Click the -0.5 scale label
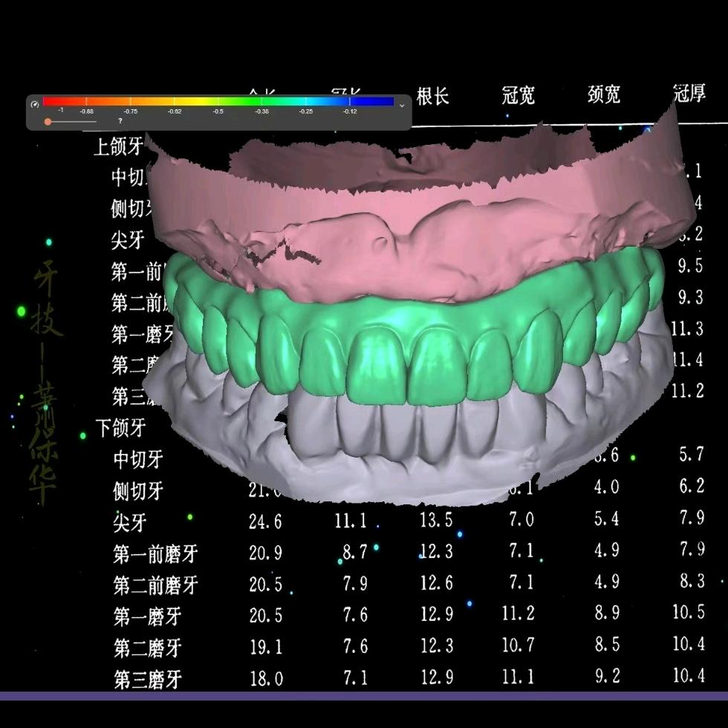The width and height of the screenshot is (728, 728). click(x=218, y=111)
